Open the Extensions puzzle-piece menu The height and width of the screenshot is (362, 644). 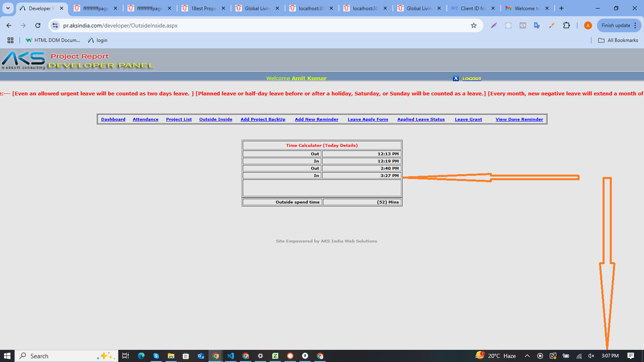click(x=566, y=26)
